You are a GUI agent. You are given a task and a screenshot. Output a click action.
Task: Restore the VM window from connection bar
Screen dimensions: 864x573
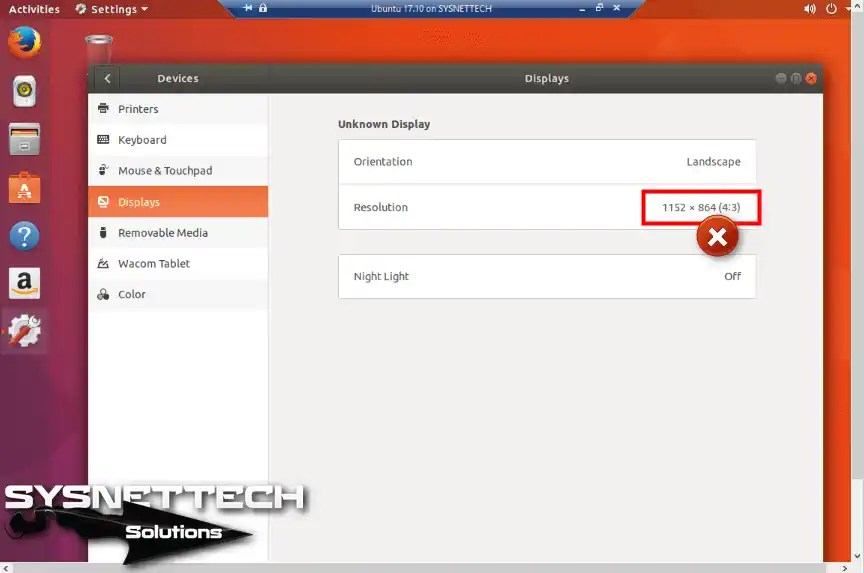[599, 8]
